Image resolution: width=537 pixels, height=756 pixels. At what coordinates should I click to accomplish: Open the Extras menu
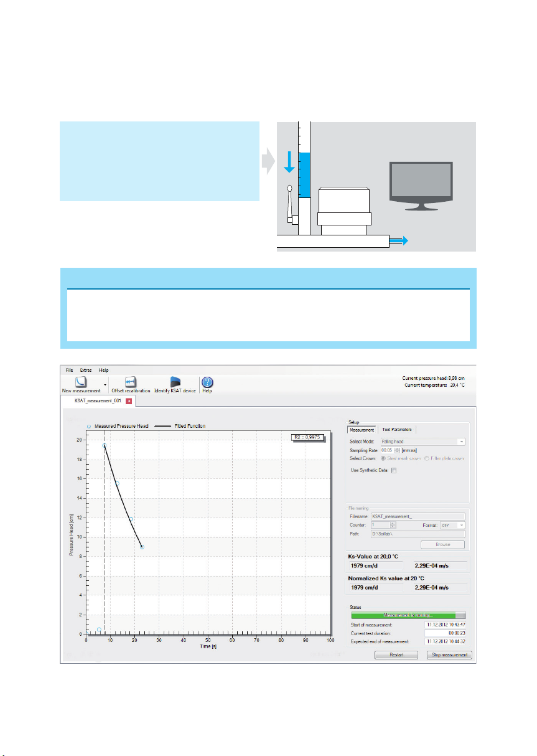pos(86,370)
